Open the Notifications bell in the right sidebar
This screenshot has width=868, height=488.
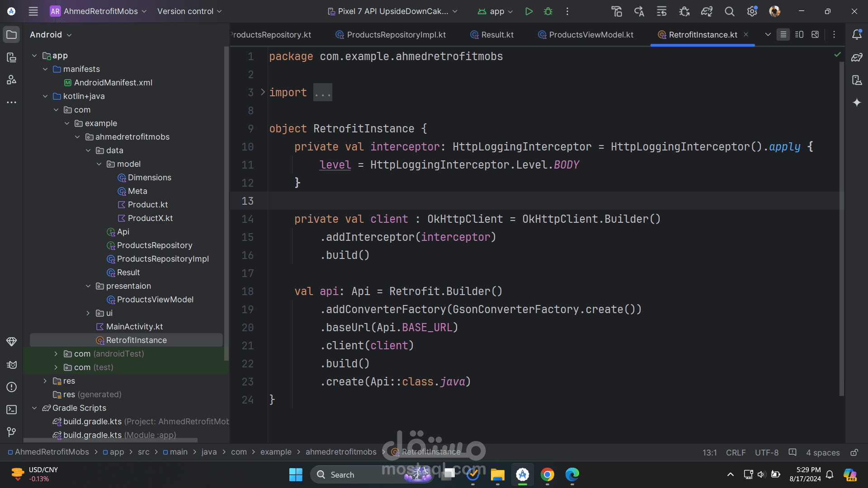tap(857, 35)
